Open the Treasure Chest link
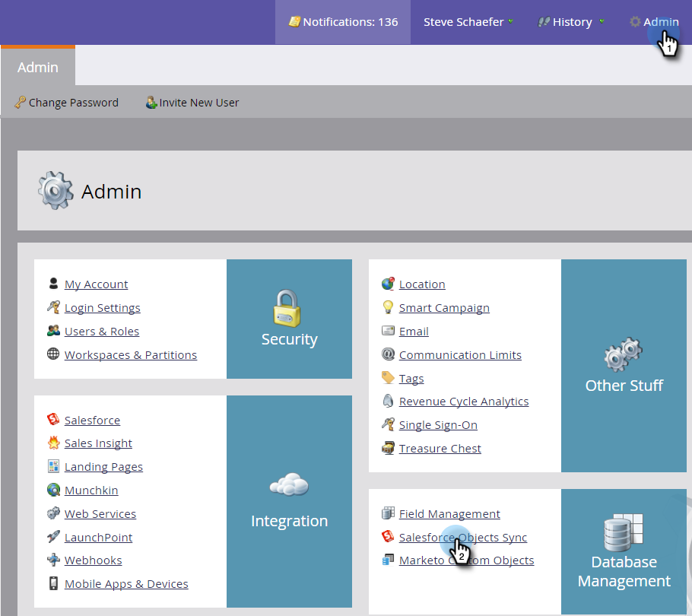Screen dimensions: 692x616 point(440,449)
